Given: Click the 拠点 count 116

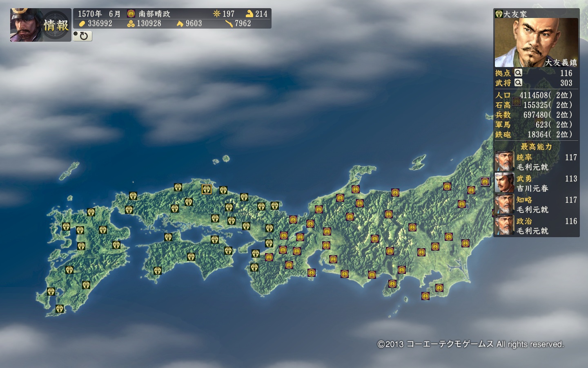Looking at the screenshot, I should [x=566, y=73].
